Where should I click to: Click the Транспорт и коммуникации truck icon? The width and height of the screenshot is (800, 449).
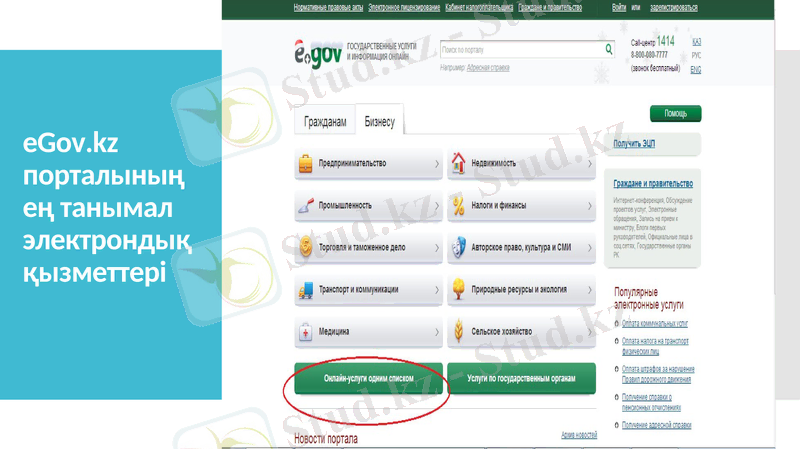[x=305, y=290]
